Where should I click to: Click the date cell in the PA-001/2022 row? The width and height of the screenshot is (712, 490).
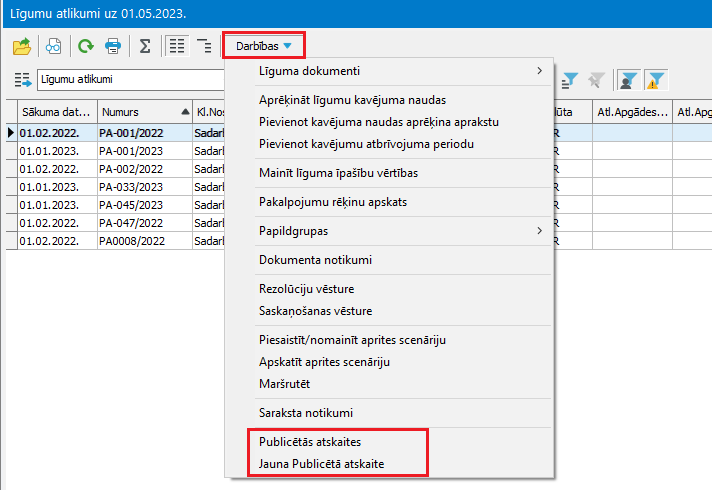tap(57, 133)
